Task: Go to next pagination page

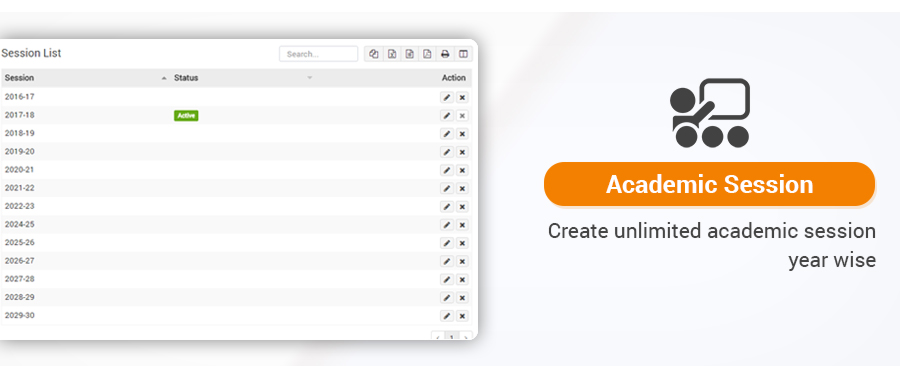Action: click(x=465, y=336)
